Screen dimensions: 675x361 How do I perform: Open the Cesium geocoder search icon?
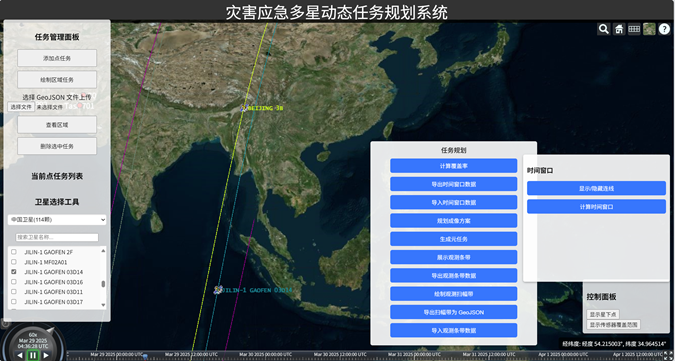click(604, 29)
